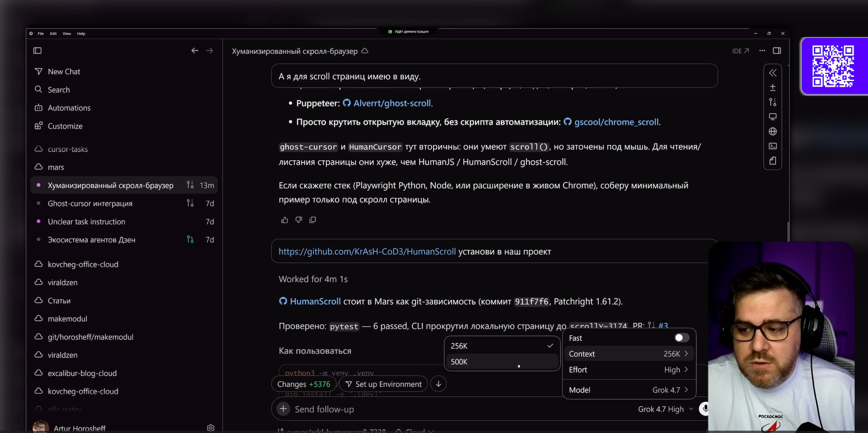Copy the response with copy icon

click(x=313, y=220)
